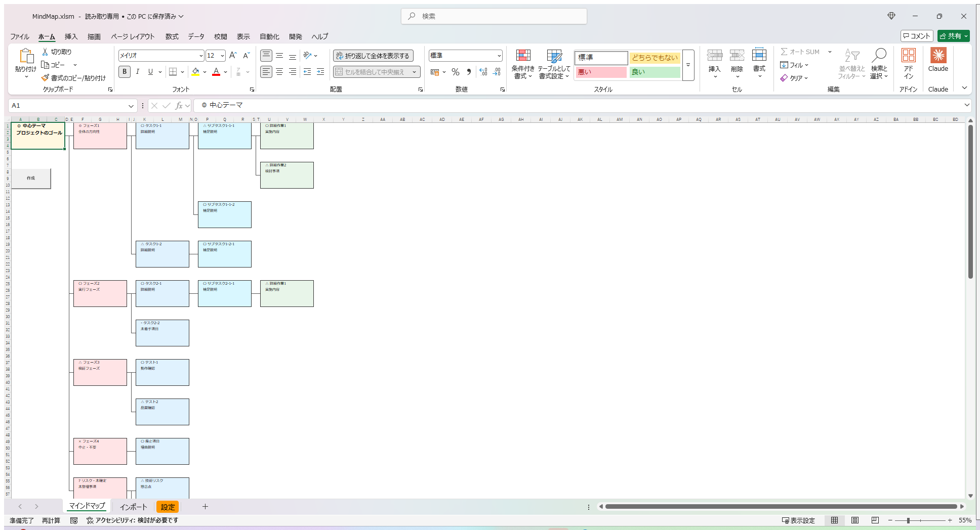Click the Format Painter brush icon
This screenshot has height=530, width=980.
click(45, 78)
